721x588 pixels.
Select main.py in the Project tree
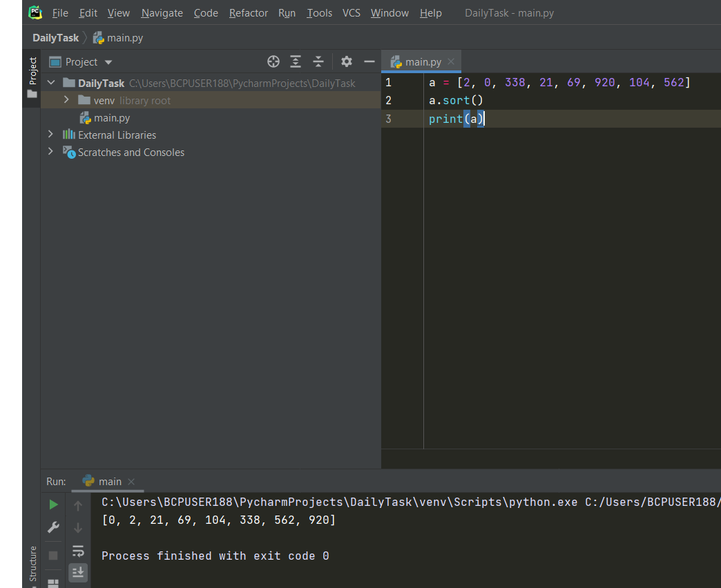[112, 118]
